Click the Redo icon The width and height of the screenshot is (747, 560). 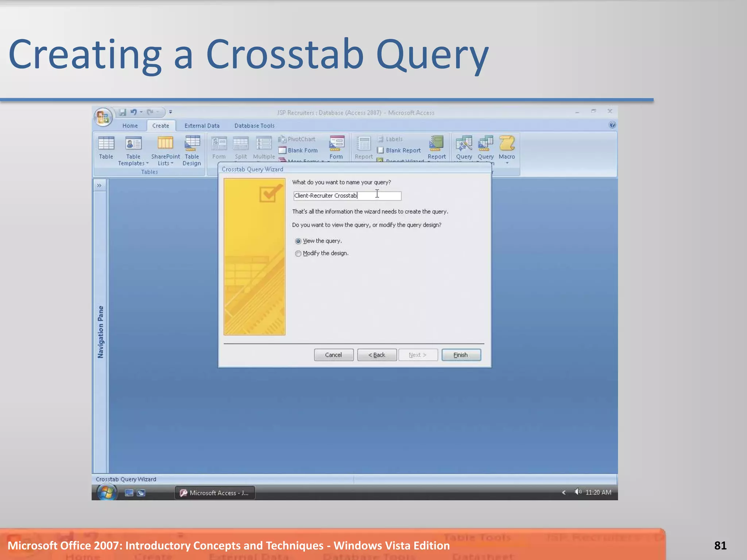pyautogui.click(x=150, y=112)
